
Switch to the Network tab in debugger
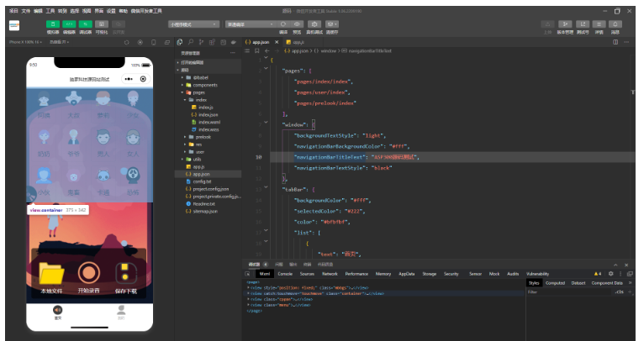click(330, 274)
